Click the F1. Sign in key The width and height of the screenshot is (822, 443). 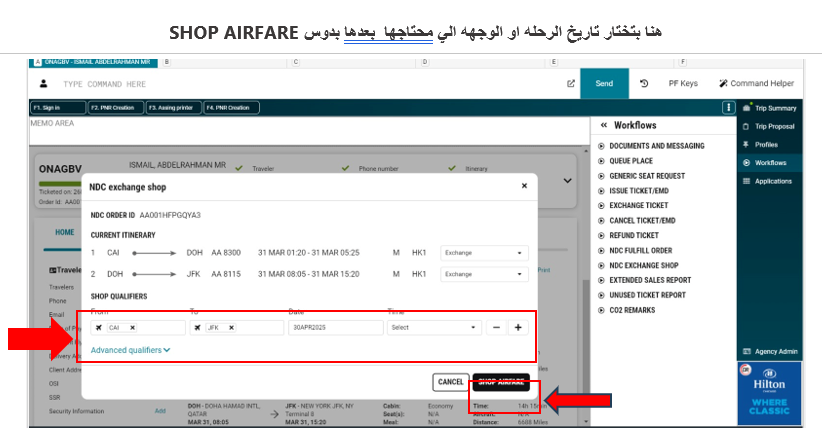[x=58, y=107]
